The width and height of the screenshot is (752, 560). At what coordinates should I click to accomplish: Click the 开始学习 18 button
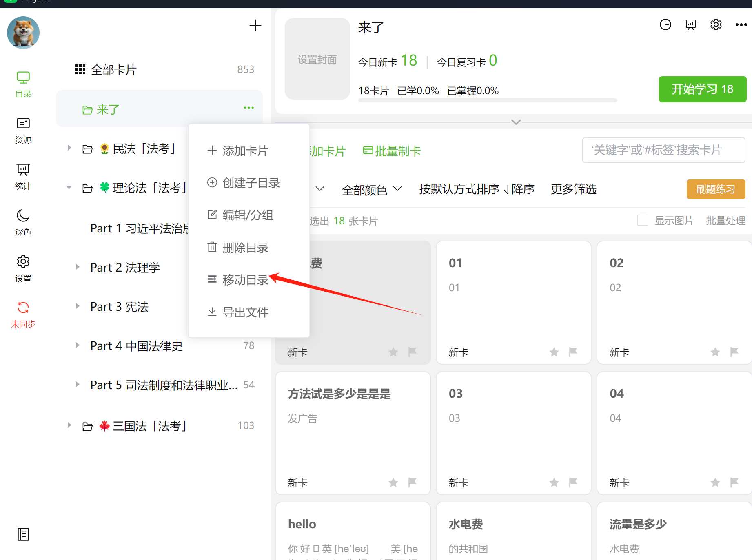[703, 89]
